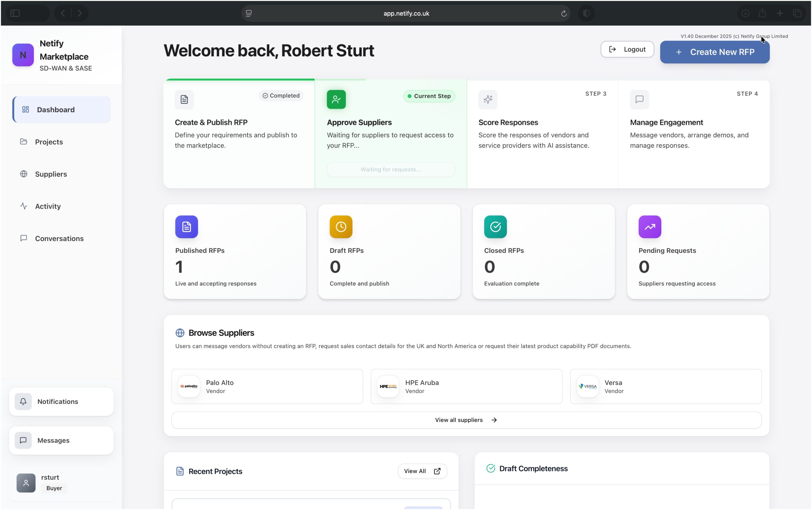Click the Netify Marketplace logo icon

(23, 55)
